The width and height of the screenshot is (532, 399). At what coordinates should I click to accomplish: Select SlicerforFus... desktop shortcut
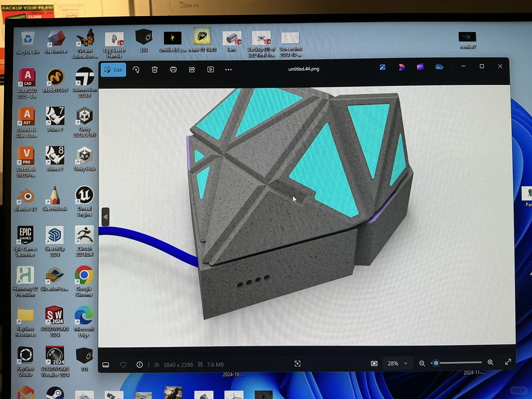pos(54,280)
